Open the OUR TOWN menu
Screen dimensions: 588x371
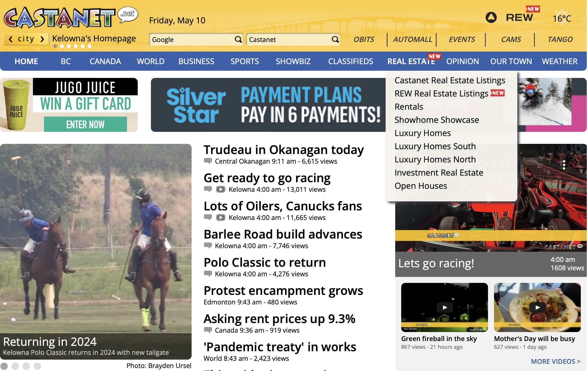click(x=511, y=61)
